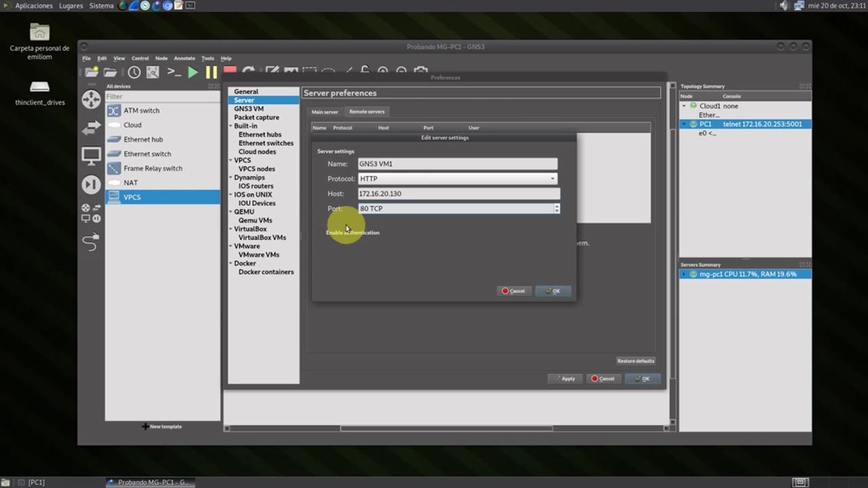The width and height of the screenshot is (868, 488).
Task: Suspend all nodes yellow pause icon
Action: click(212, 72)
